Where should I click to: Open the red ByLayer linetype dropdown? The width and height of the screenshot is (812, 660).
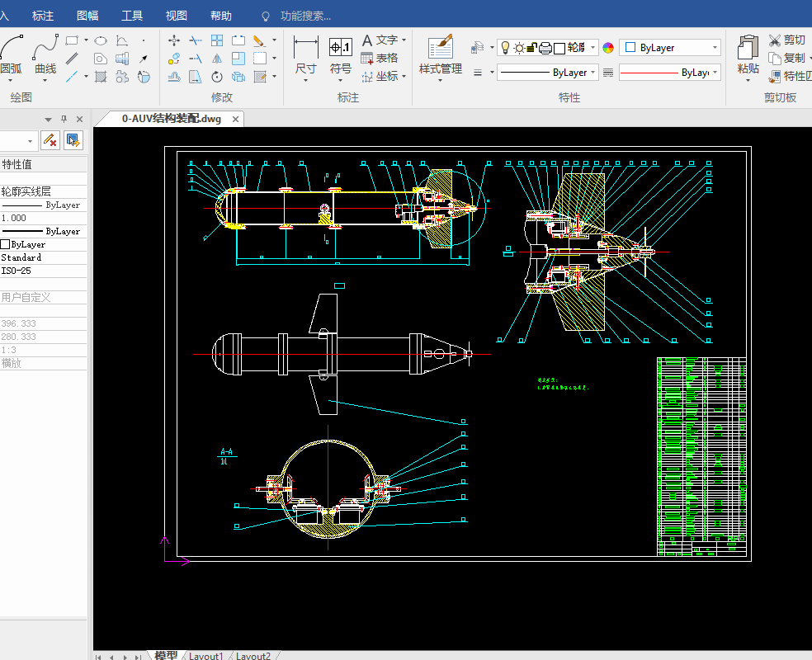coord(669,73)
